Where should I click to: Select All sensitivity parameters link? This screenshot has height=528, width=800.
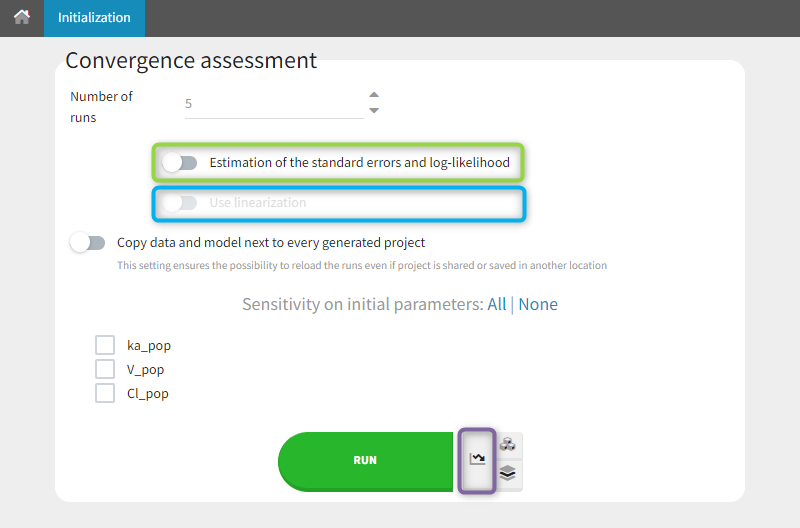(496, 304)
